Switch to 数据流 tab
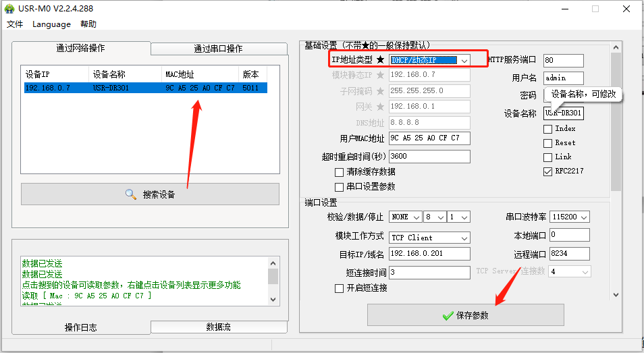Image resolution: width=644 pixels, height=353 pixels. (219, 327)
